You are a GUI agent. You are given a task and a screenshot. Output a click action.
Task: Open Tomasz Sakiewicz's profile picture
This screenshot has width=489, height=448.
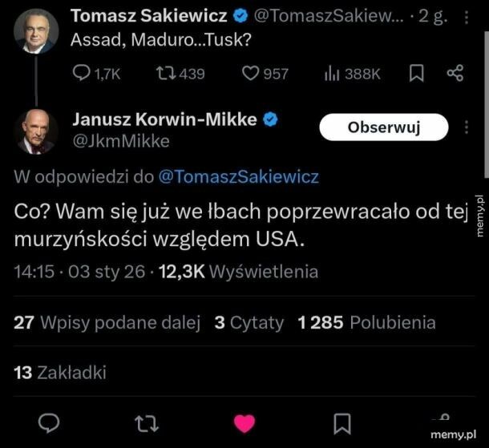coord(36,31)
